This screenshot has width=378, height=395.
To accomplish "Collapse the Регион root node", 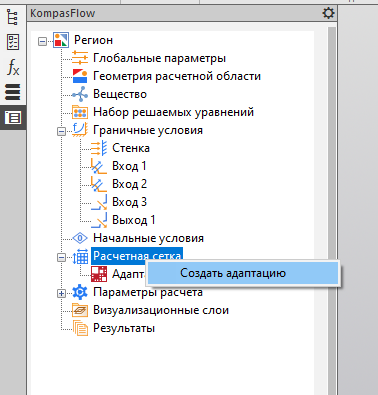I will (x=42, y=42).
